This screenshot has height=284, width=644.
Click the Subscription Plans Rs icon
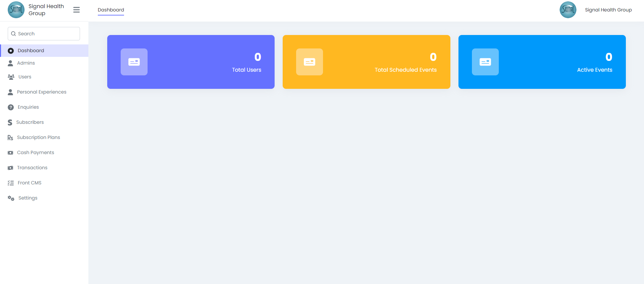10,138
